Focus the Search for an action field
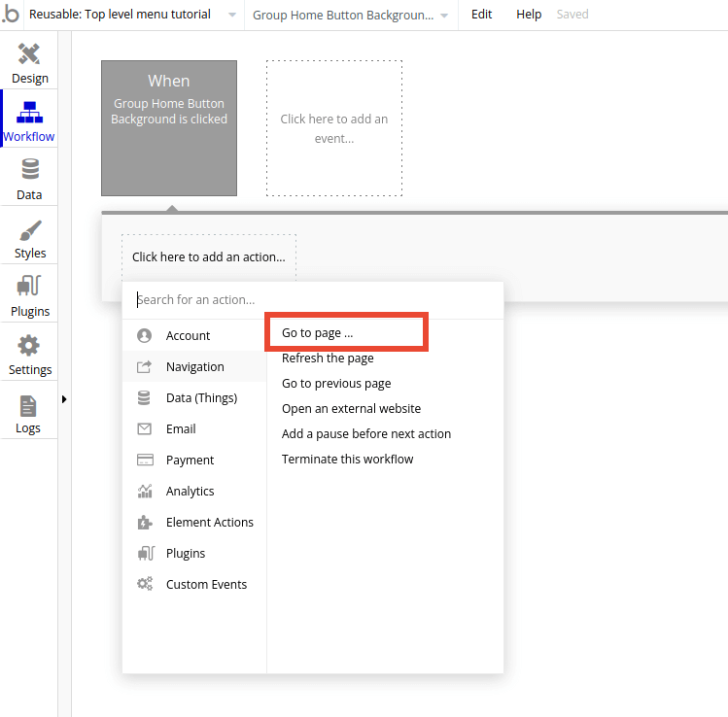This screenshot has height=717, width=728. [311, 300]
